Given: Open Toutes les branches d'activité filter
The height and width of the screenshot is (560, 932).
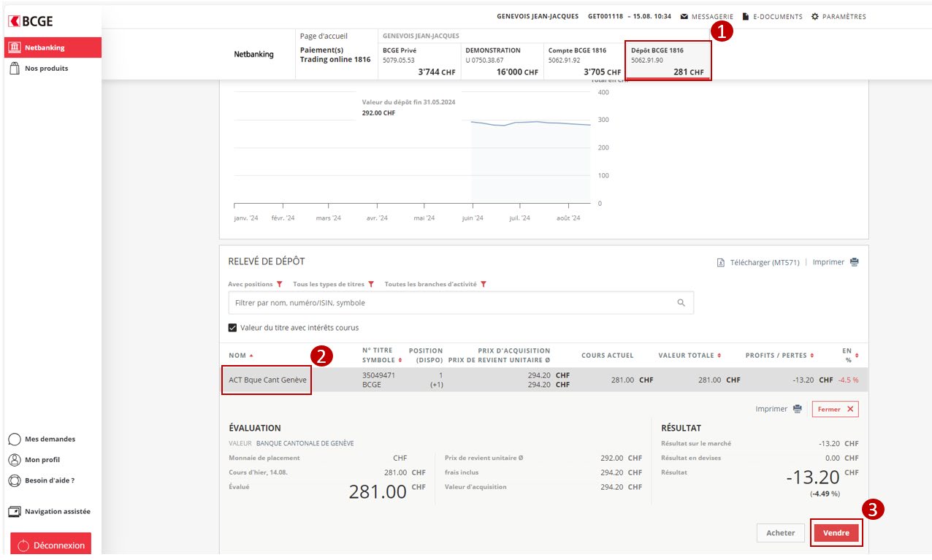Looking at the screenshot, I should (435, 284).
